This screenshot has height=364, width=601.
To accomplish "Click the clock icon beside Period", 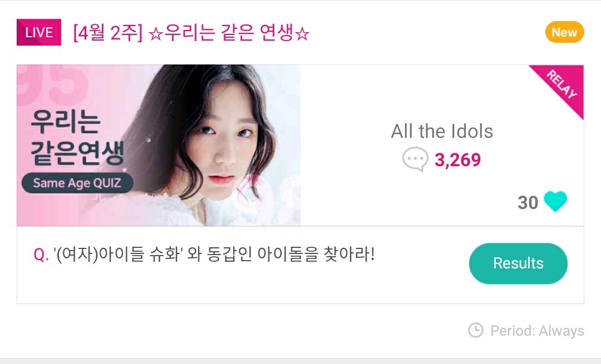I will [x=476, y=331].
